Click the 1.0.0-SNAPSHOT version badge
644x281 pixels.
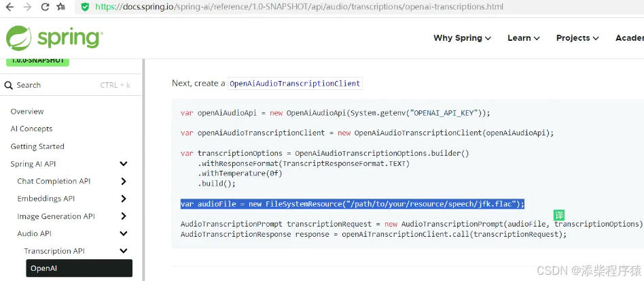click(x=38, y=61)
